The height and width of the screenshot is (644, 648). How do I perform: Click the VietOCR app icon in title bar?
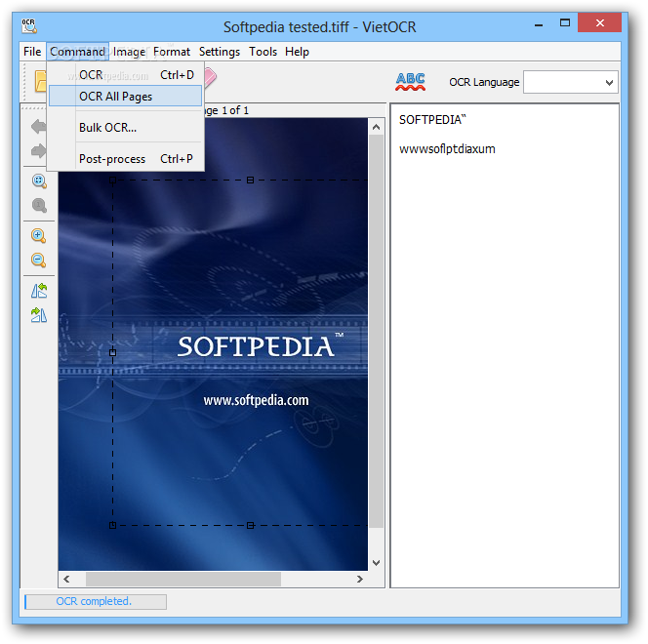click(x=29, y=25)
